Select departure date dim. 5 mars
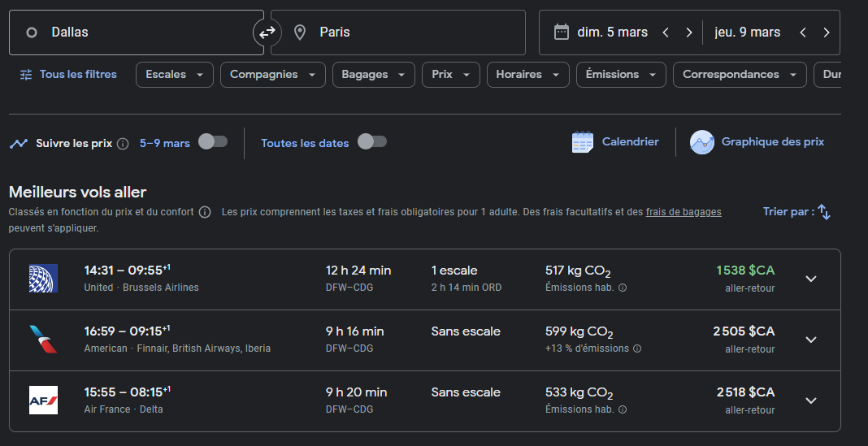868x446 pixels. (612, 32)
